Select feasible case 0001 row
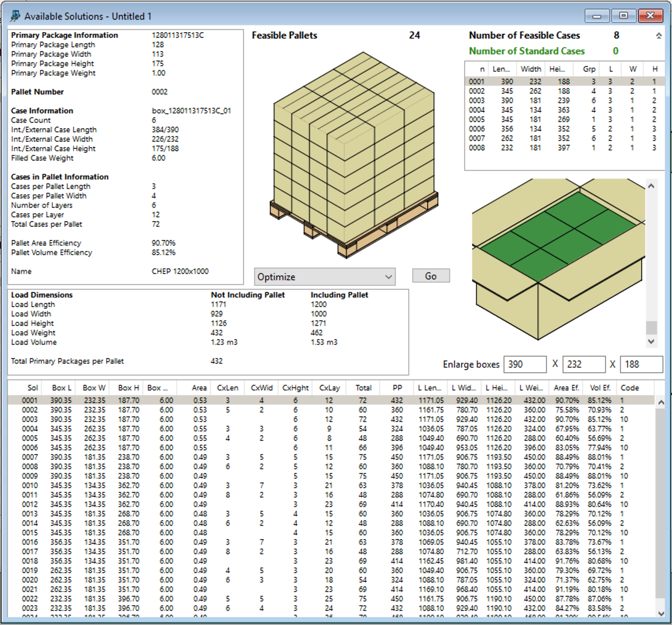 565,81
